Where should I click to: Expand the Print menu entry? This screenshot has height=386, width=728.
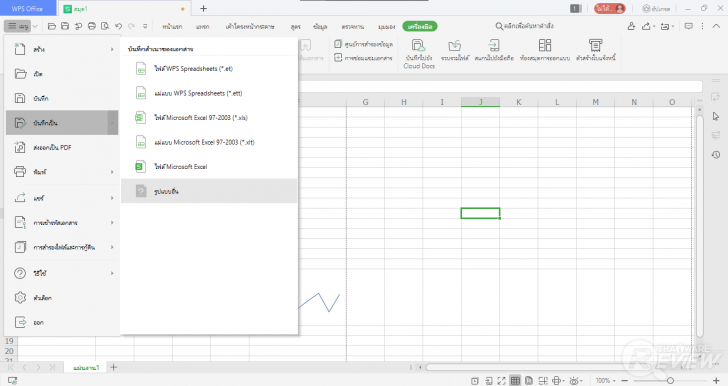(62, 172)
